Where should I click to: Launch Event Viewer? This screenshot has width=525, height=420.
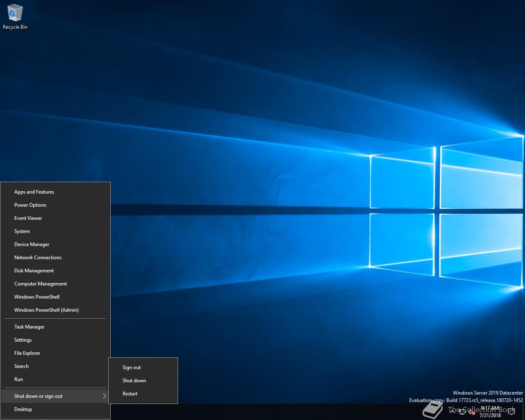pyautogui.click(x=55, y=218)
